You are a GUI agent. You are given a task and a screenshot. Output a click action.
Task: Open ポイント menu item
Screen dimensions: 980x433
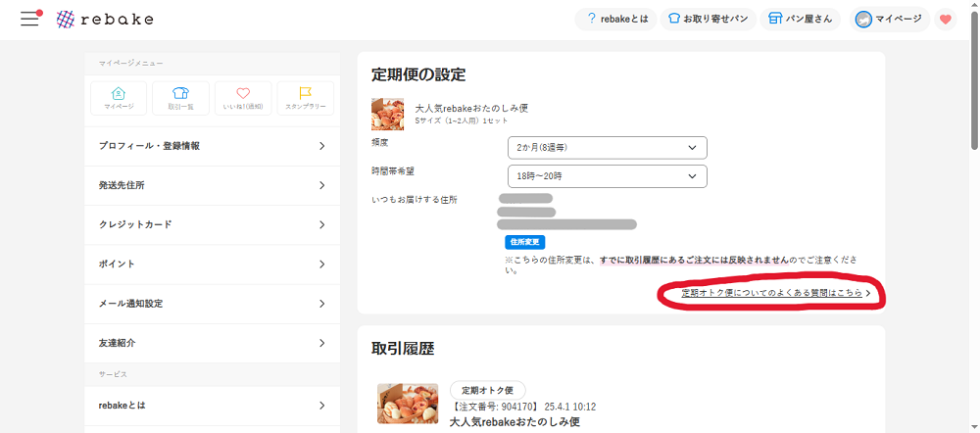213,265
